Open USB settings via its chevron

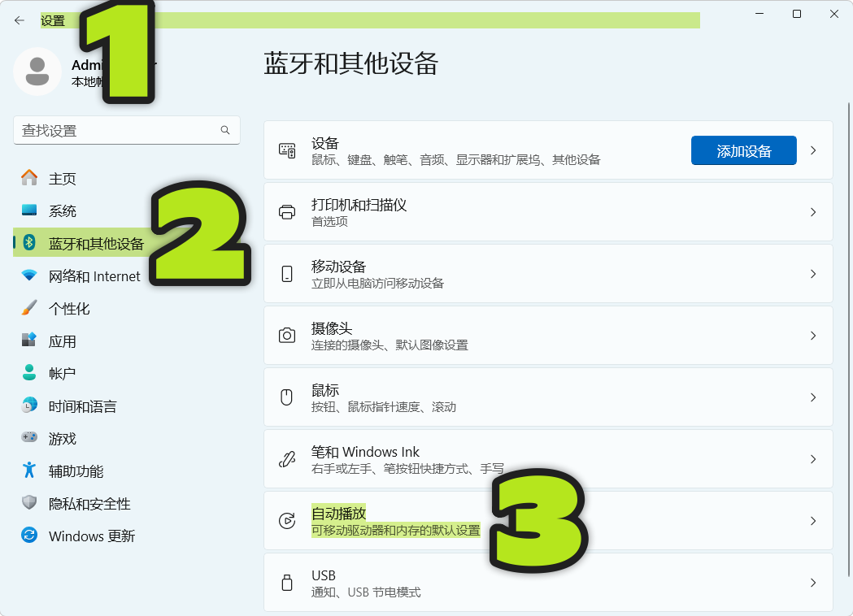point(813,583)
